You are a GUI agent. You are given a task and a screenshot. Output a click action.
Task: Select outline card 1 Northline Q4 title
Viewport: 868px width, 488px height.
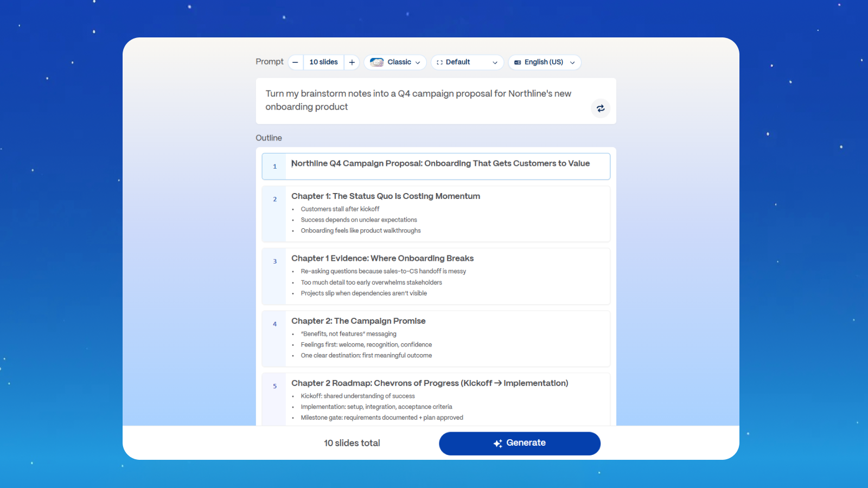click(x=441, y=164)
